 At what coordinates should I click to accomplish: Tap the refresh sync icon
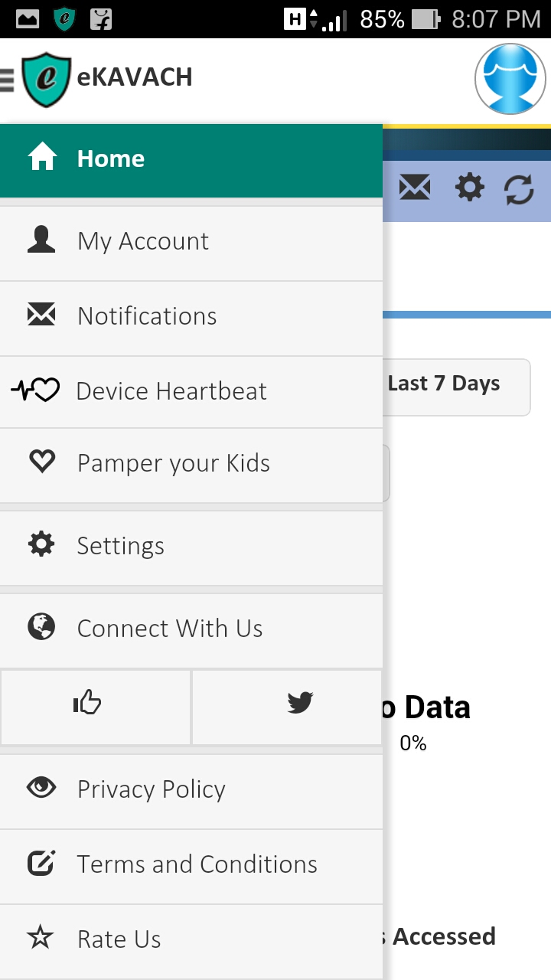point(519,189)
